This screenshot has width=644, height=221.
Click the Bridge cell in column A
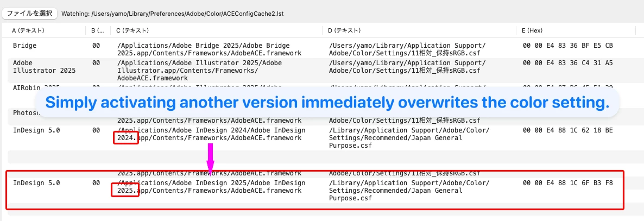click(x=24, y=45)
